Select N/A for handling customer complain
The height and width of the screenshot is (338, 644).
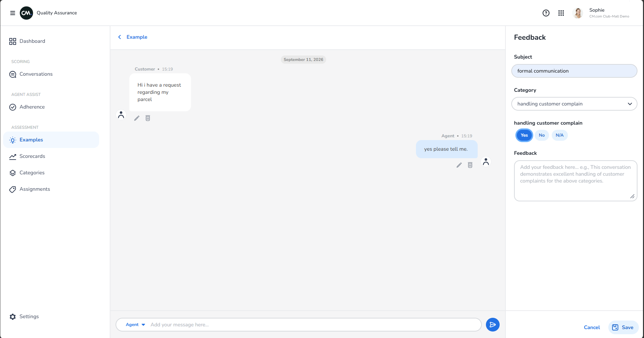(560, 135)
